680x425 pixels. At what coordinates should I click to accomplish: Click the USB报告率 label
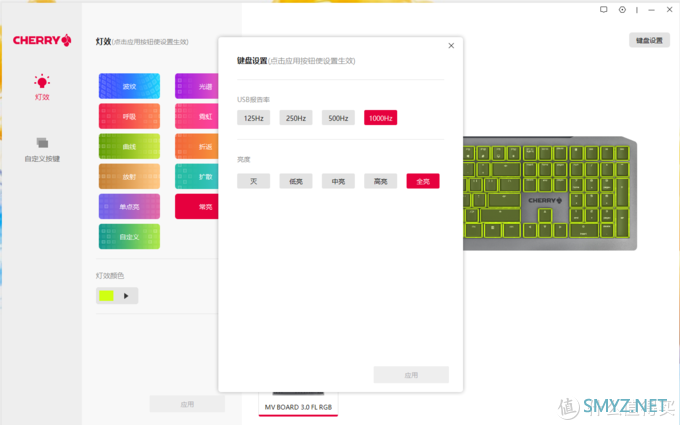tap(253, 99)
